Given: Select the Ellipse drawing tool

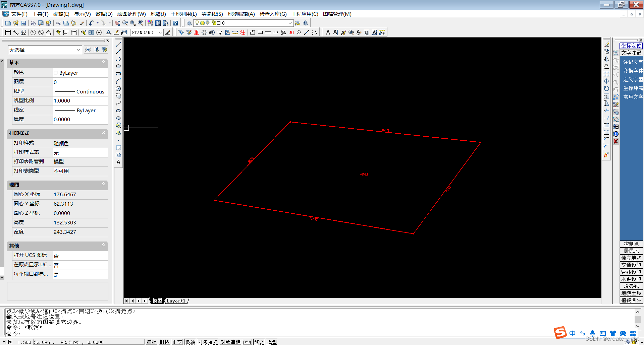Looking at the screenshot, I should click(x=118, y=111).
